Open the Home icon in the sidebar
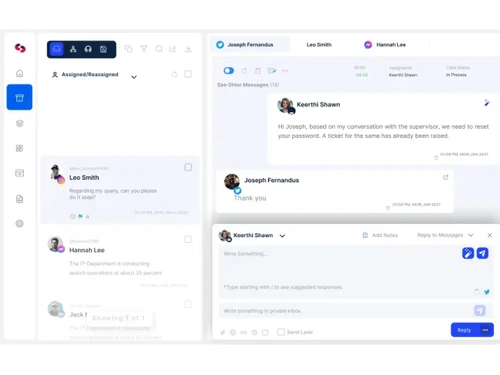 20,73
